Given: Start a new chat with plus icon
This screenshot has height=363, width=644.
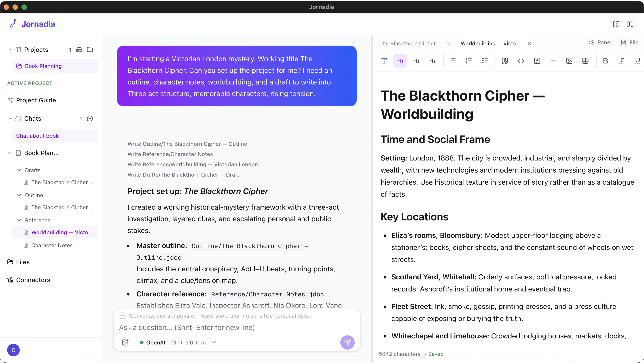Looking at the screenshot, I should coord(90,118).
